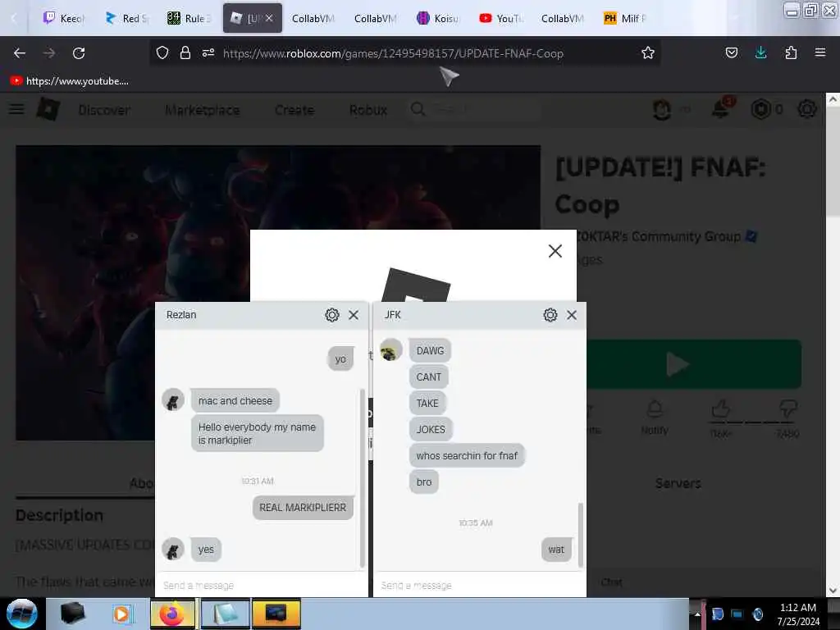Open the tracking protection shield icon
The height and width of the screenshot is (630, 840).
coord(162,53)
